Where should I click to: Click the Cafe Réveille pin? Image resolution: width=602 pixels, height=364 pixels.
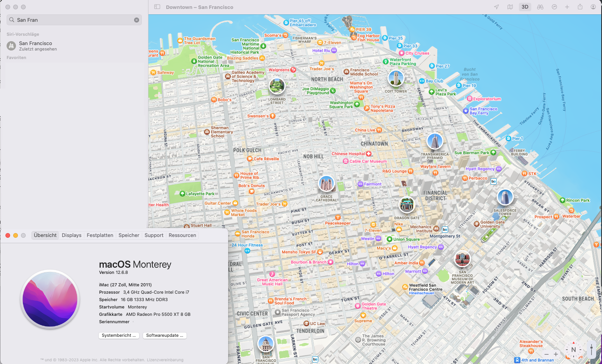click(250, 159)
